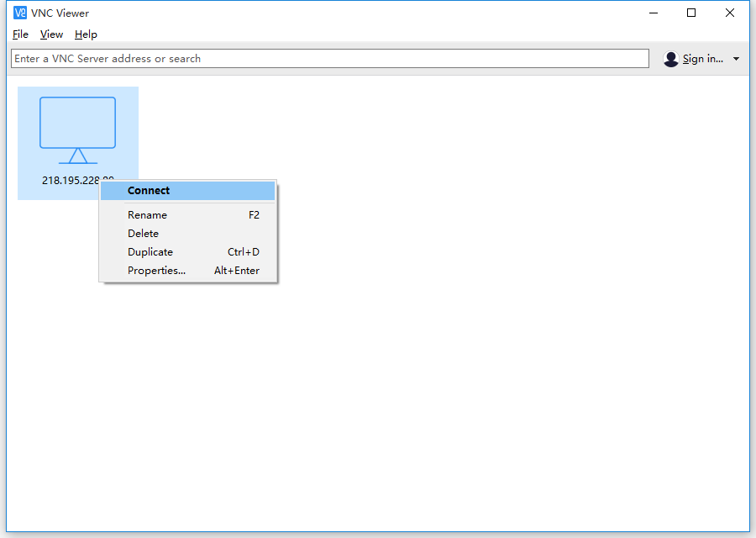
Task: Open the File menu
Action: point(20,34)
